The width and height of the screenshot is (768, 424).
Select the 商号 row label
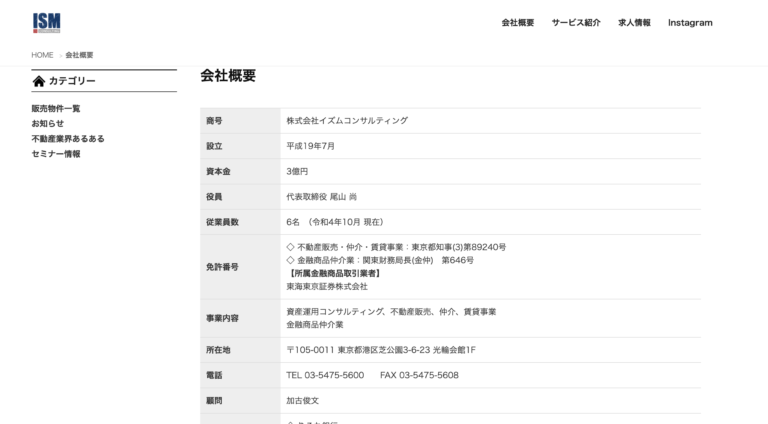pos(214,120)
